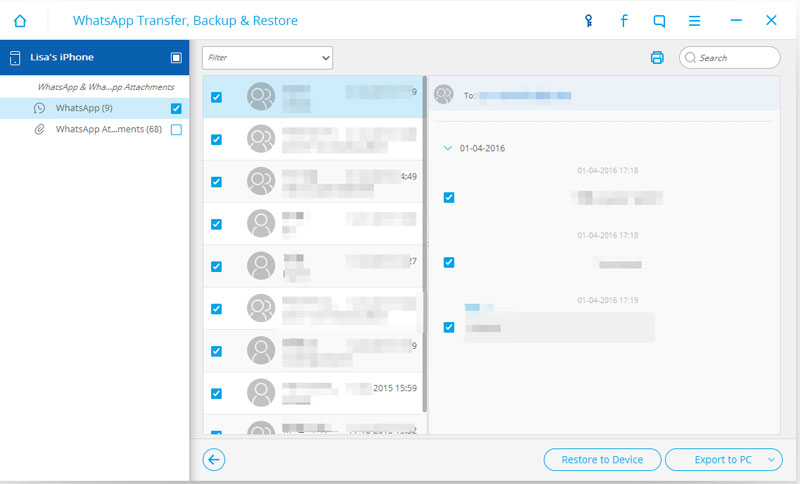Check the WhatsApp Attachments (68) checkbox

tap(176, 130)
